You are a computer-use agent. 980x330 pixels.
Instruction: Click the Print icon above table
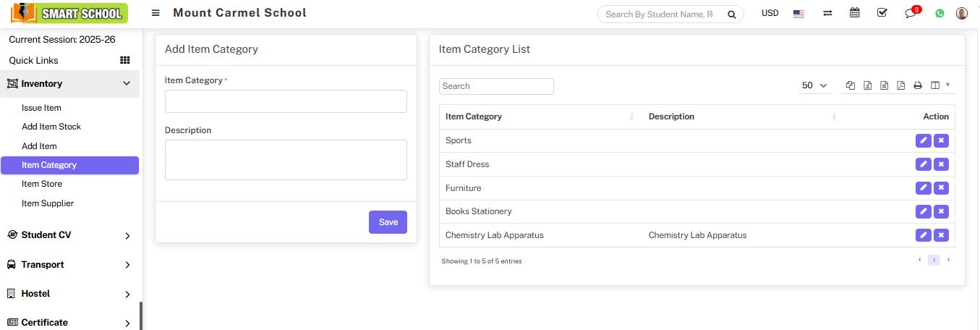coord(918,85)
